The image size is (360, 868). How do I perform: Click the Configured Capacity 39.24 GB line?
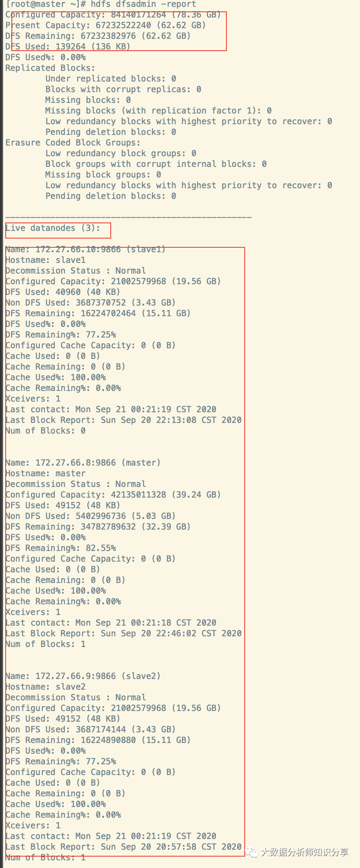[113, 495]
